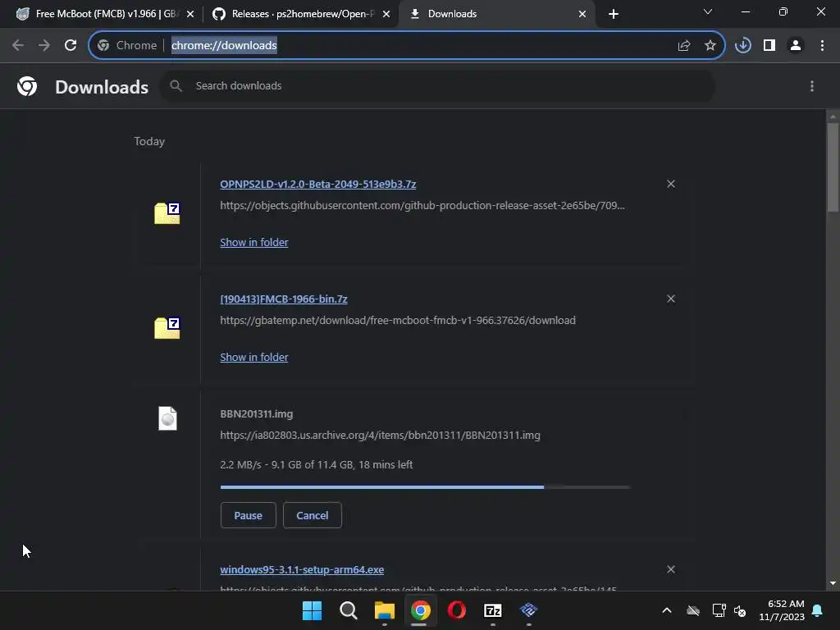Reload the downloads page
840x630 pixels.
pos(71,46)
